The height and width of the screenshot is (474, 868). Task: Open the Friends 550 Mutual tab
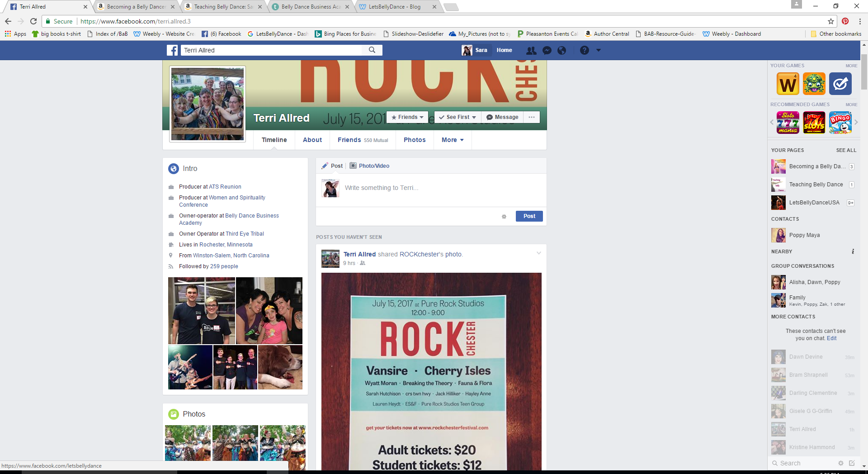point(363,140)
